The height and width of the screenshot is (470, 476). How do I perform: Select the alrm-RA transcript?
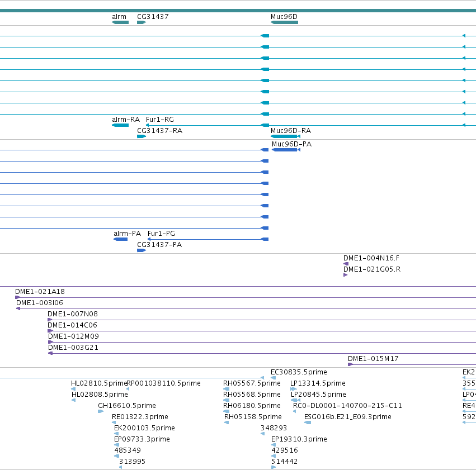[120, 125]
